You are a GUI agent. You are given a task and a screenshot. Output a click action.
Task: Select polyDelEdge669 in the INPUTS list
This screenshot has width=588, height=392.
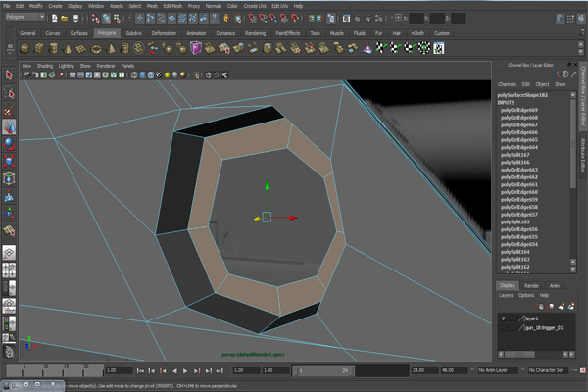coord(519,110)
